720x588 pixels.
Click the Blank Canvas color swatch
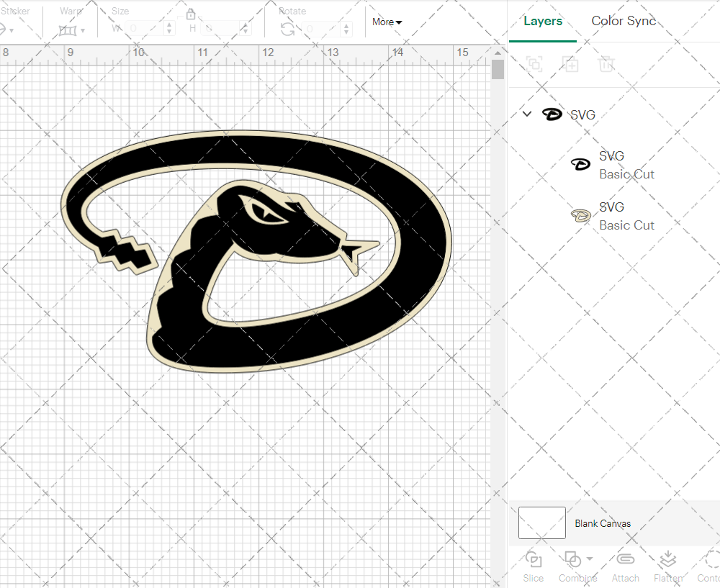click(x=541, y=523)
